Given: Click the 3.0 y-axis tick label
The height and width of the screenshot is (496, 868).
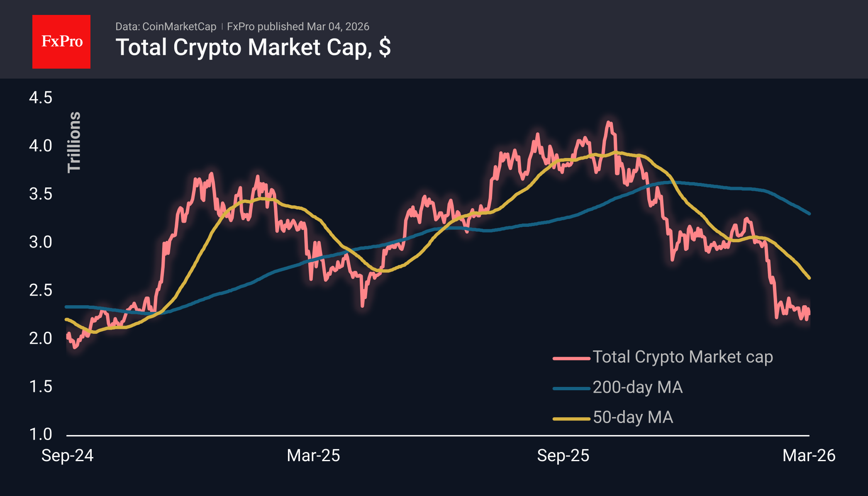Looking at the screenshot, I should pyautogui.click(x=41, y=242).
